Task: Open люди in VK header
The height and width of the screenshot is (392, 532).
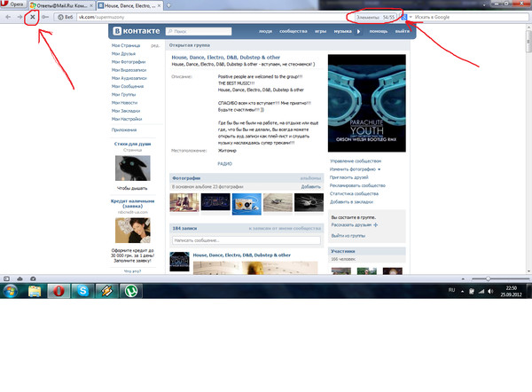Action: (x=265, y=31)
